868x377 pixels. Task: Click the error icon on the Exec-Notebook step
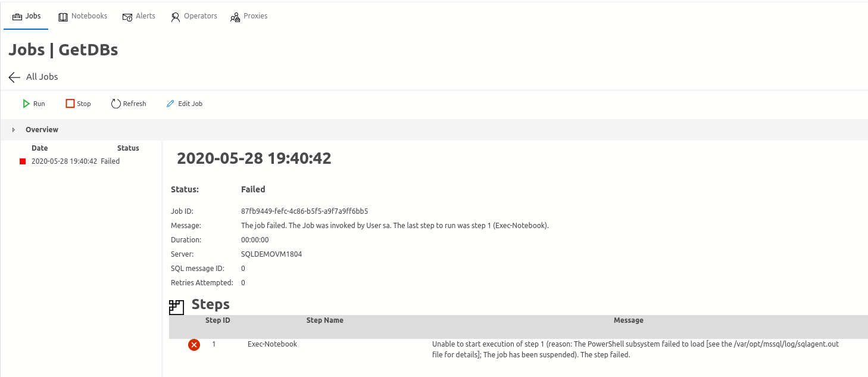(193, 344)
